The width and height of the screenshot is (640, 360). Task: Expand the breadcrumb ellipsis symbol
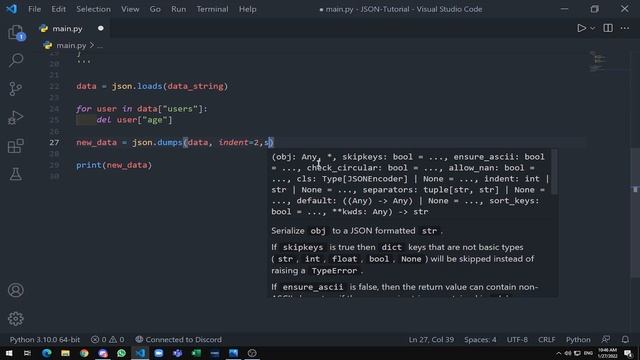[x=100, y=46]
